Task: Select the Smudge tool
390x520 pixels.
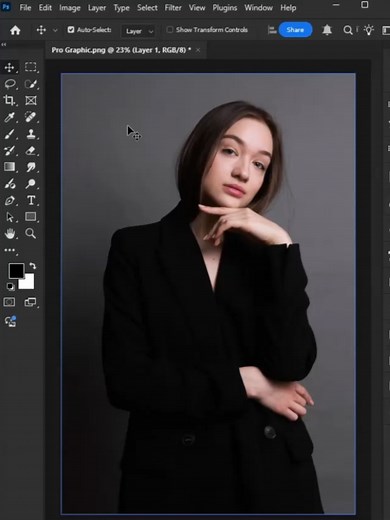Action: coord(31,167)
